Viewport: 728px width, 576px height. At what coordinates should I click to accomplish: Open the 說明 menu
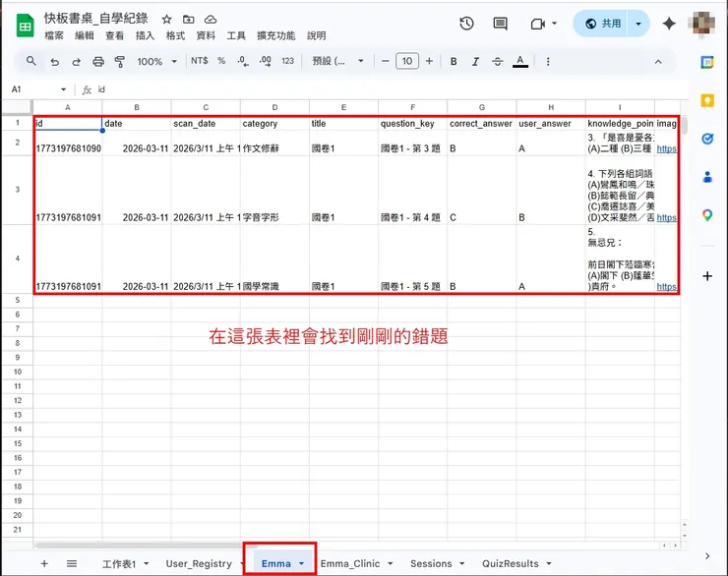pos(316,35)
